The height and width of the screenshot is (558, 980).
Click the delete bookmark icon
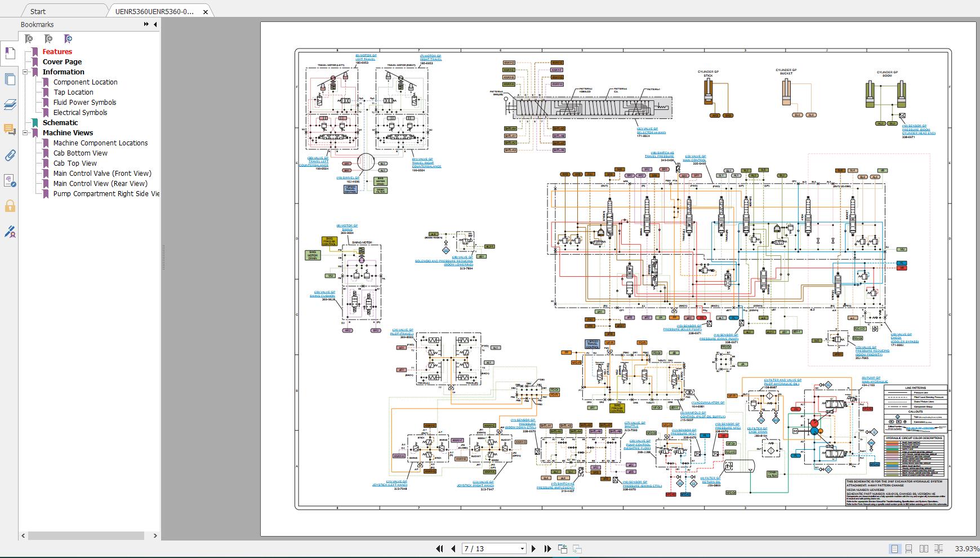click(x=29, y=39)
